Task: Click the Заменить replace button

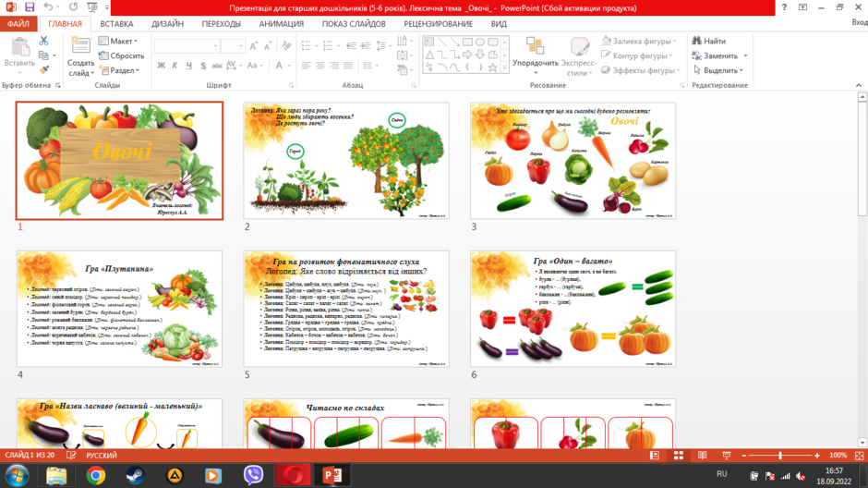Action: (x=719, y=55)
